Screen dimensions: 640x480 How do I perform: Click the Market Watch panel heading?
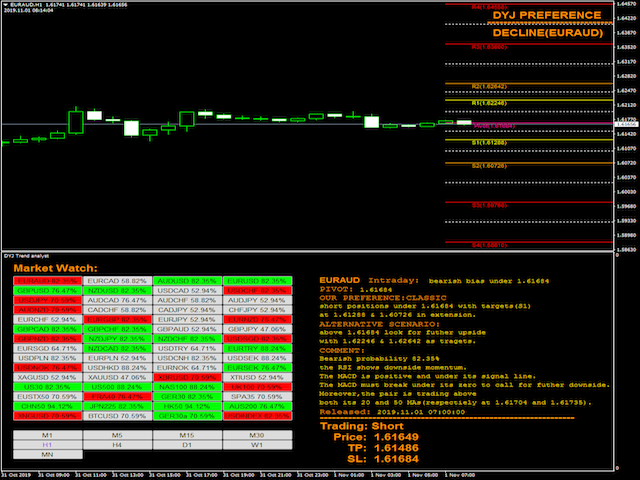(55, 268)
